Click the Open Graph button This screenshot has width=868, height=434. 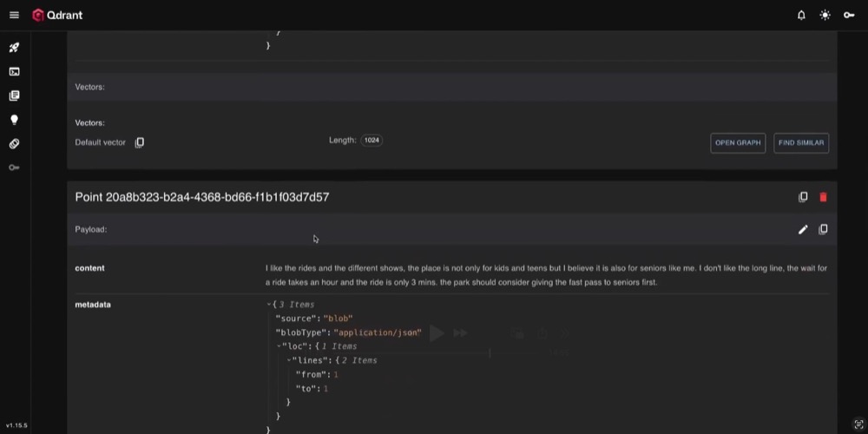click(737, 143)
